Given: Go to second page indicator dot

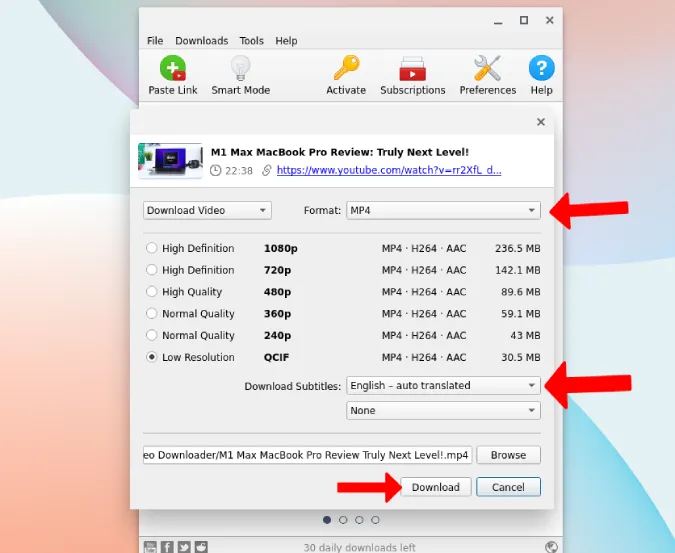Looking at the screenshot, I should point(343,520).
